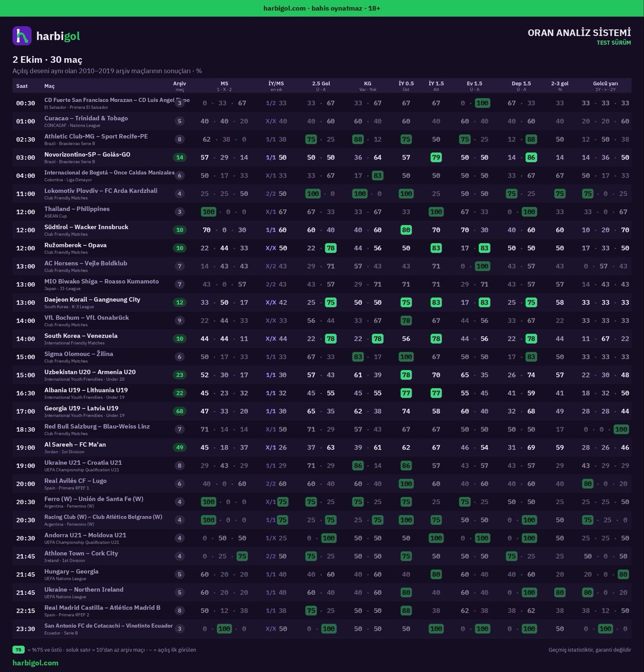This screenshot has width=644, height=672.
Task: Click the 00:30 time in CD Fuerte row
Action: click(x=26, y=103)
